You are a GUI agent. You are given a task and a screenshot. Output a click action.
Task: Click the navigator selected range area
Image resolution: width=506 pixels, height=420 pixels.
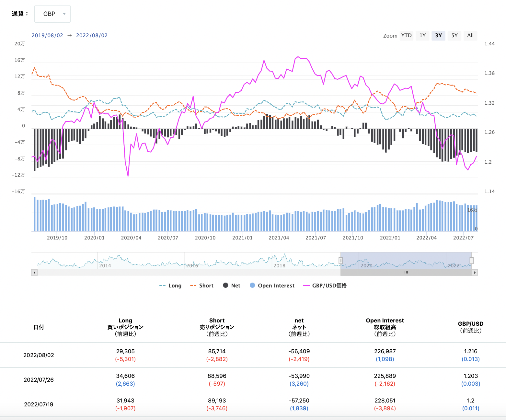[406, 261]
